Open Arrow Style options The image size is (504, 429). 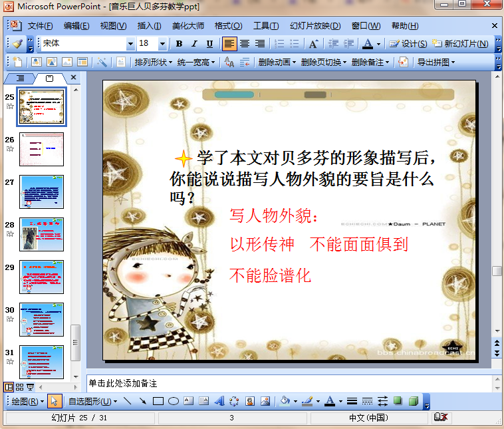click(x=382, y=400)
